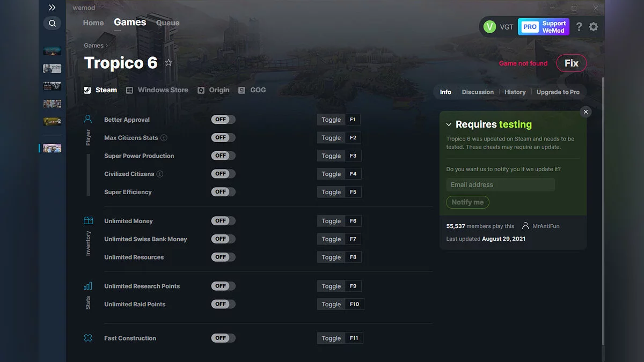Open fifth game thumbnail in sidebar

(x=52, y=122)
